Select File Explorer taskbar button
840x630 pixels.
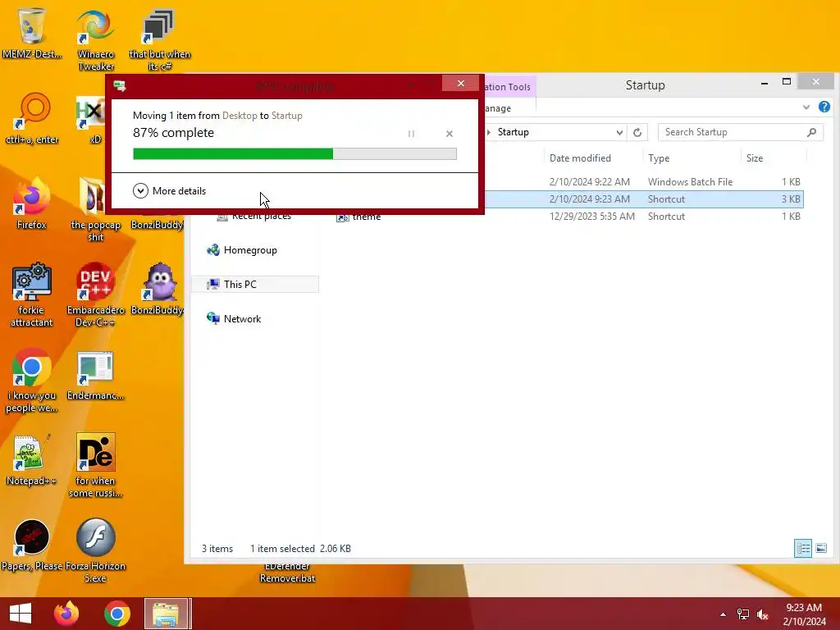pyautogui.click(x=167, y=614)
